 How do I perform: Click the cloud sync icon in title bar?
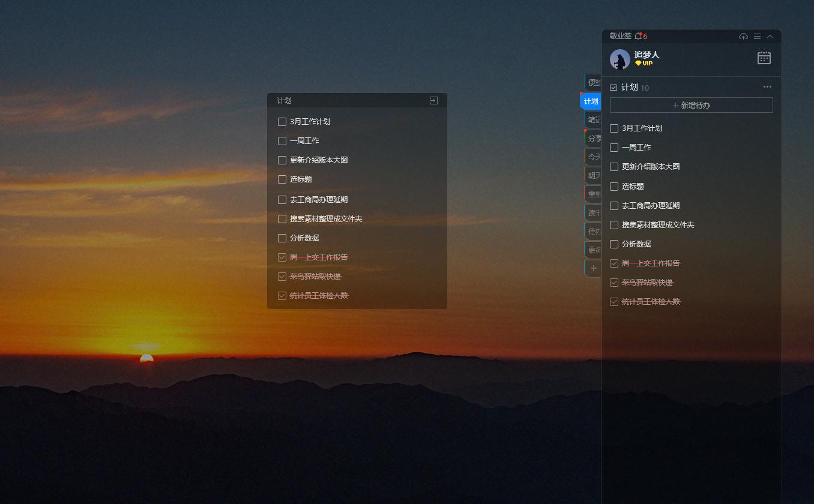click(x=743, y=37)
